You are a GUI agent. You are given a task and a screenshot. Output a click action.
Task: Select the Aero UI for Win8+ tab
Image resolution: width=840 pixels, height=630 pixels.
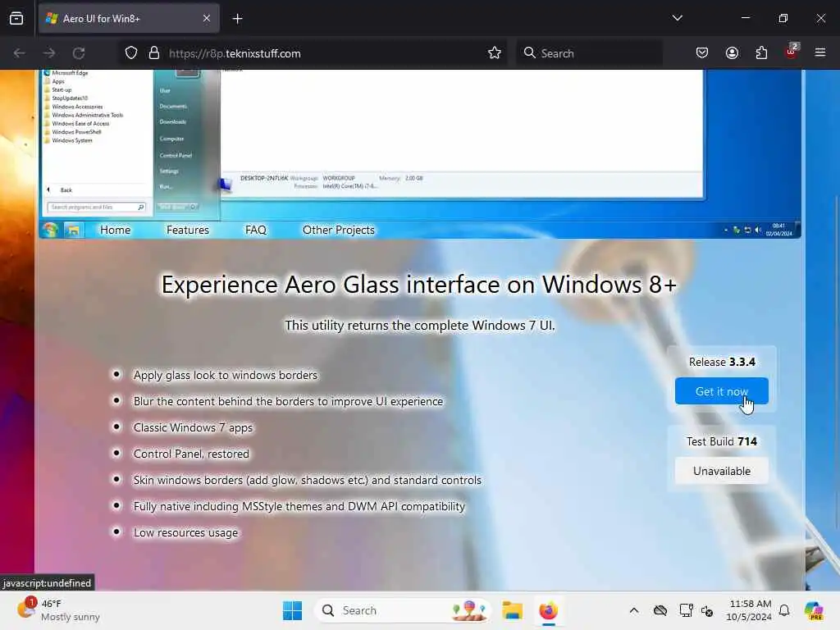(x=129, y=19)
